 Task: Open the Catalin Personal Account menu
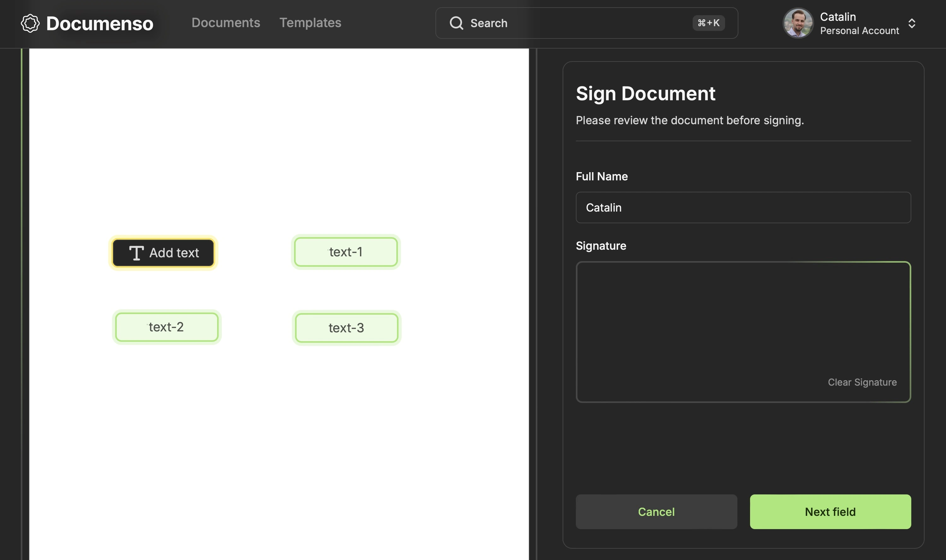859,23
